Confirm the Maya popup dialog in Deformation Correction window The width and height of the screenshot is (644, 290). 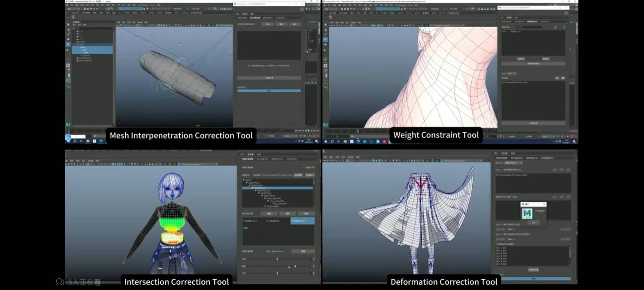pos(533,223)
